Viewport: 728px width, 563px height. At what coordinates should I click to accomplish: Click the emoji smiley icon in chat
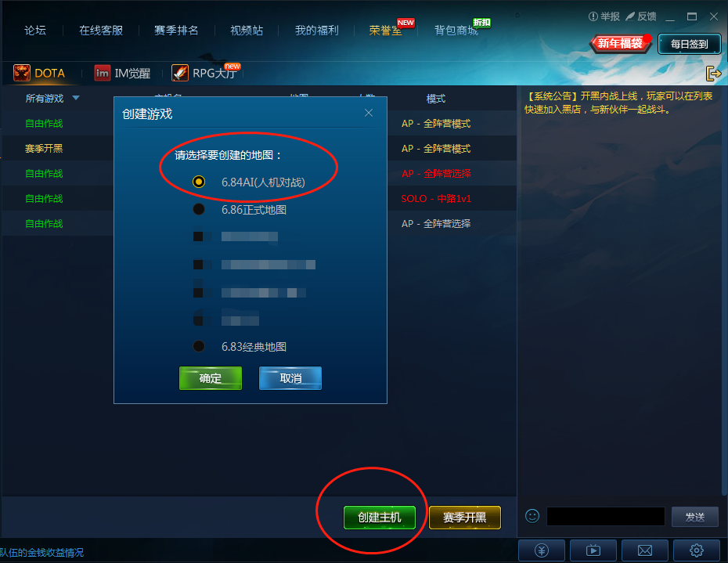[532, 516]
